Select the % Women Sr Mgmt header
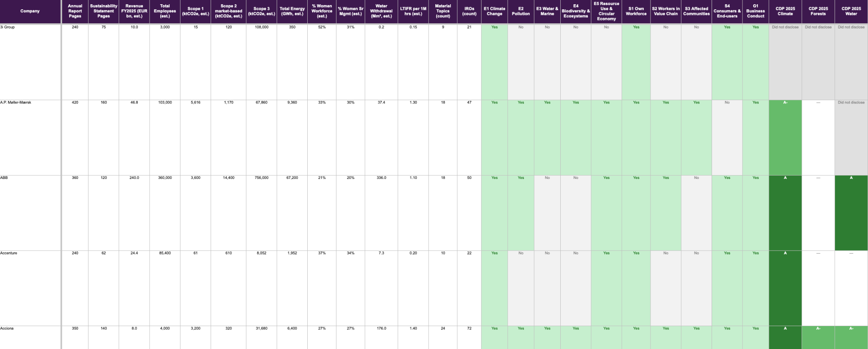 [x=351, y=11]
